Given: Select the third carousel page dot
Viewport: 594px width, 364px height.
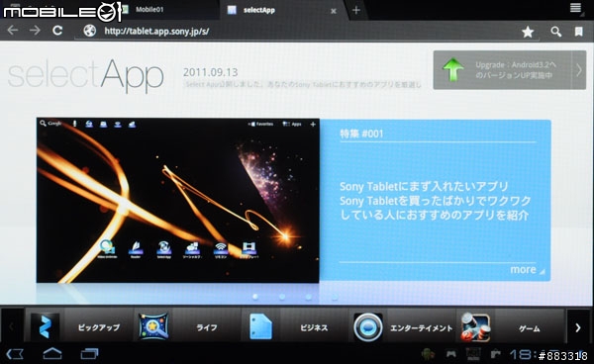Looking at the screenshot, I should (x=309, y=297).
